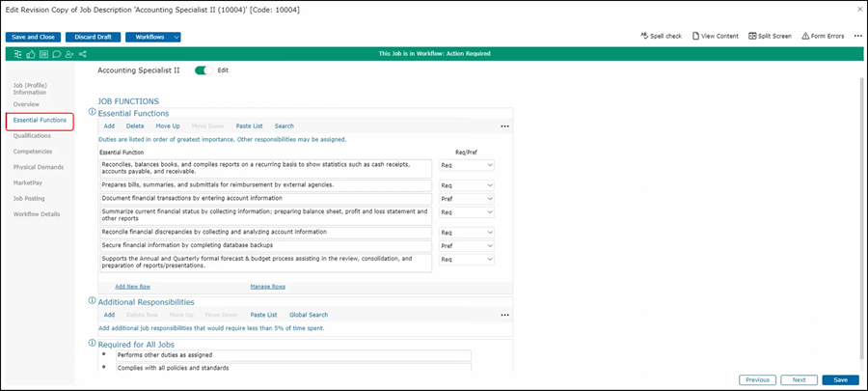
Task: Open the Workflows dropdown
Action: (x=154, y=37)
